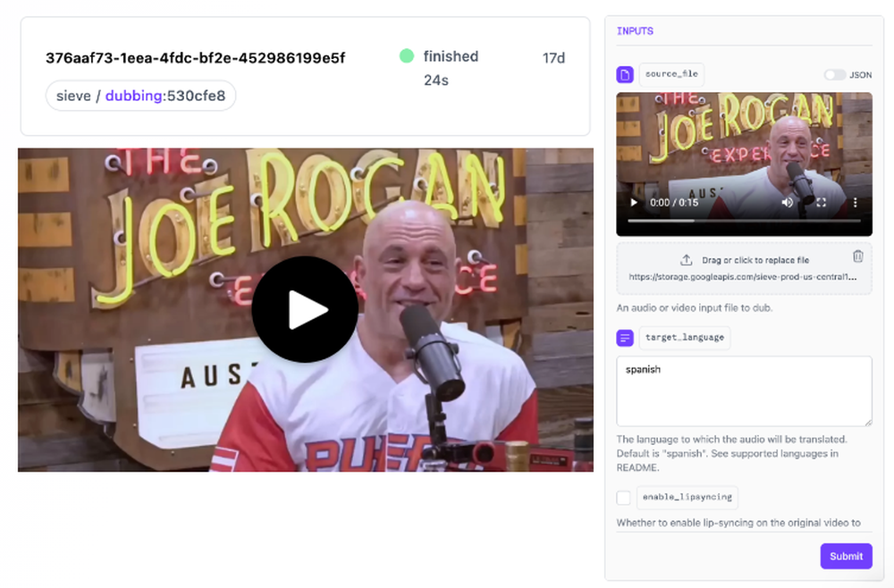Toggle the JSON switch
The height and width of the screenshot is (588, 894).
(835, 75)
